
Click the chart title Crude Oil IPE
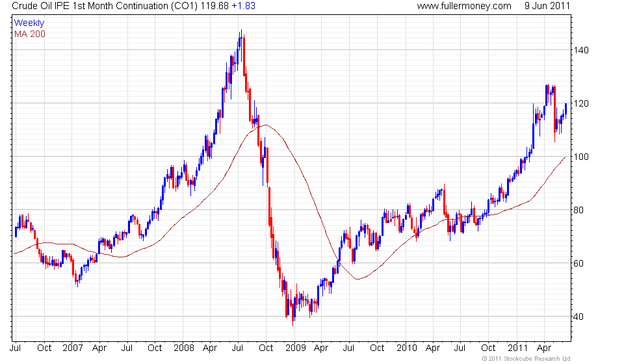click(x=105, y=6)
